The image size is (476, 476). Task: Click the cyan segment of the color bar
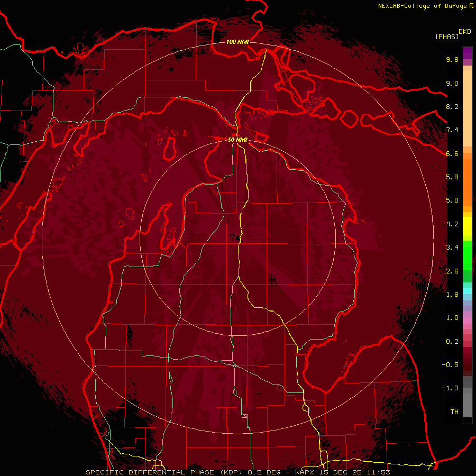click(x=467, y=291)
